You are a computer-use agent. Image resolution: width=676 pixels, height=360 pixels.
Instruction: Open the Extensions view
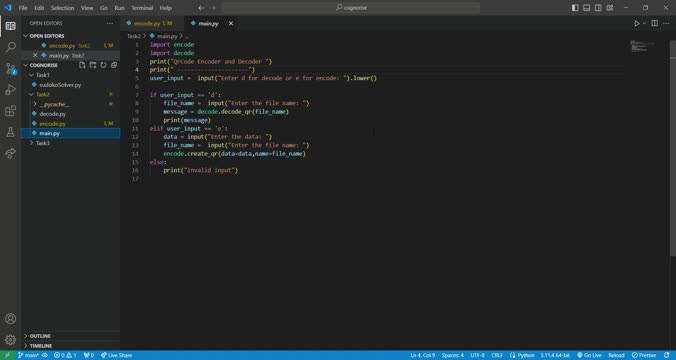tap(10, 111)
